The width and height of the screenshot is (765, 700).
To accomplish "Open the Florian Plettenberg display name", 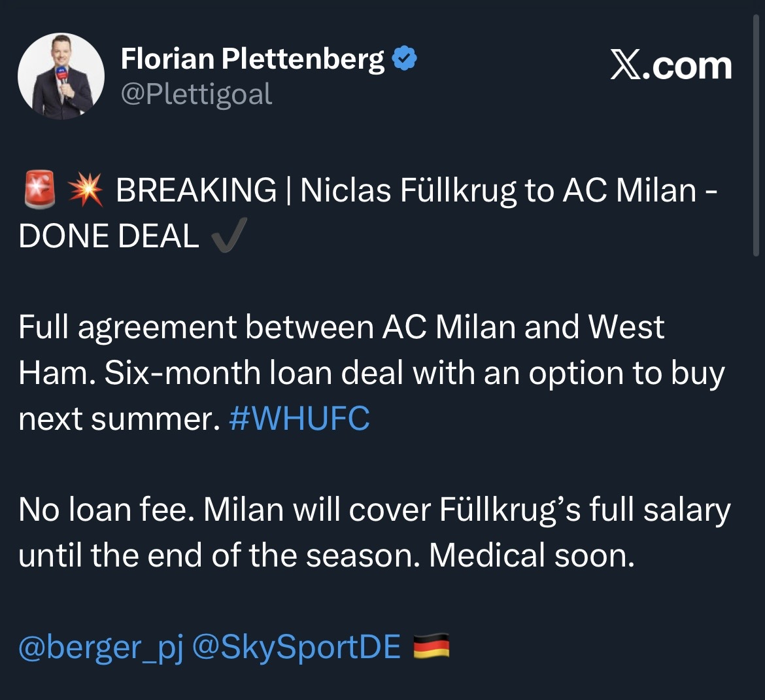I will [x=253, y=60].
